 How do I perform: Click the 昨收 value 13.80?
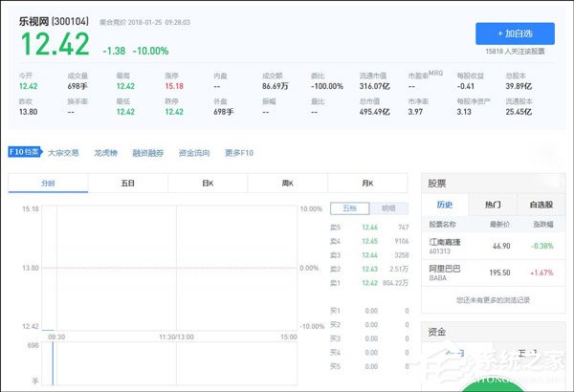[28, 112]
